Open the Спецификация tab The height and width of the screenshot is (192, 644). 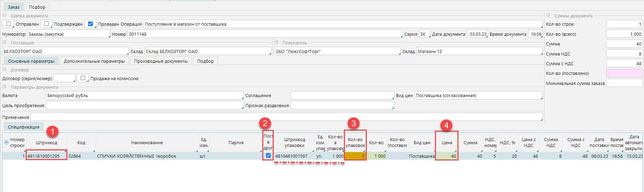pyautogui.click(x=24, y=127)
